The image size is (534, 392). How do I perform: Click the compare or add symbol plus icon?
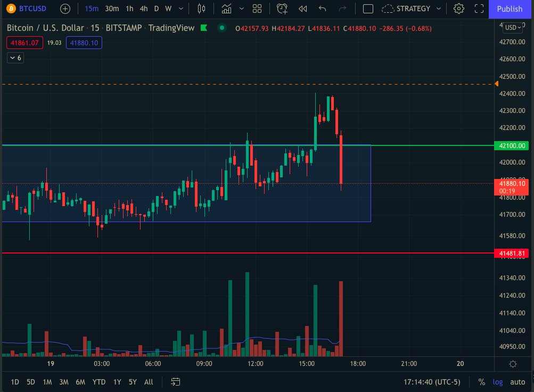click(65, 9)
